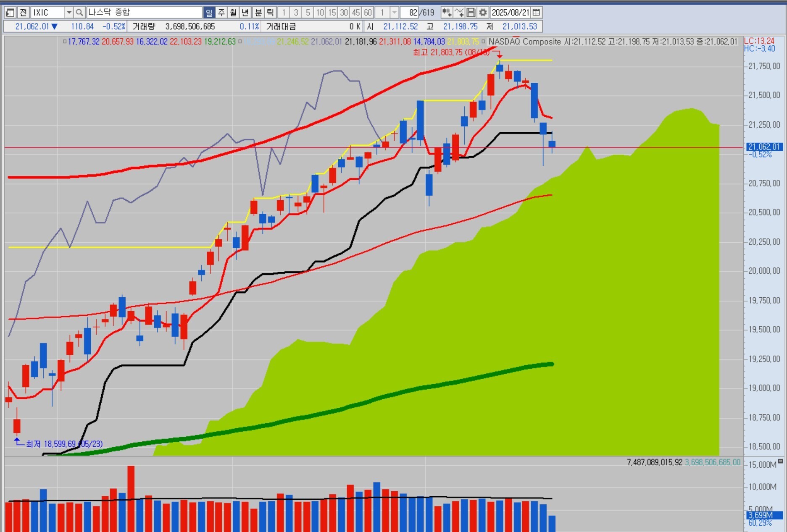Click the 0.11% volume change value
Screen dimensions: 787x532
point(249,26)
